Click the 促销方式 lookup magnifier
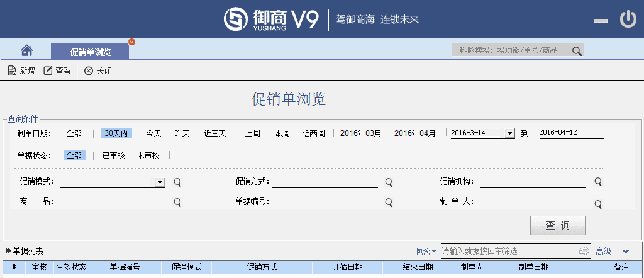 [388, 182]
